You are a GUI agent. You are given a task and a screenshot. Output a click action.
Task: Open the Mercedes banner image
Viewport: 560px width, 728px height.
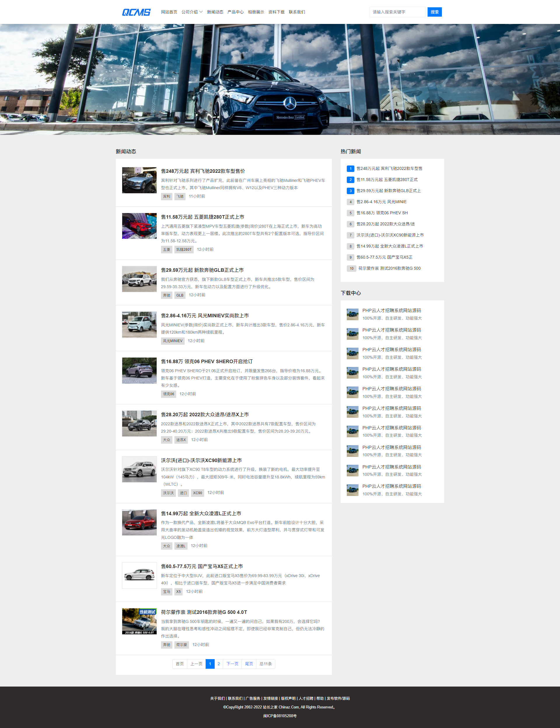[280, 79]
